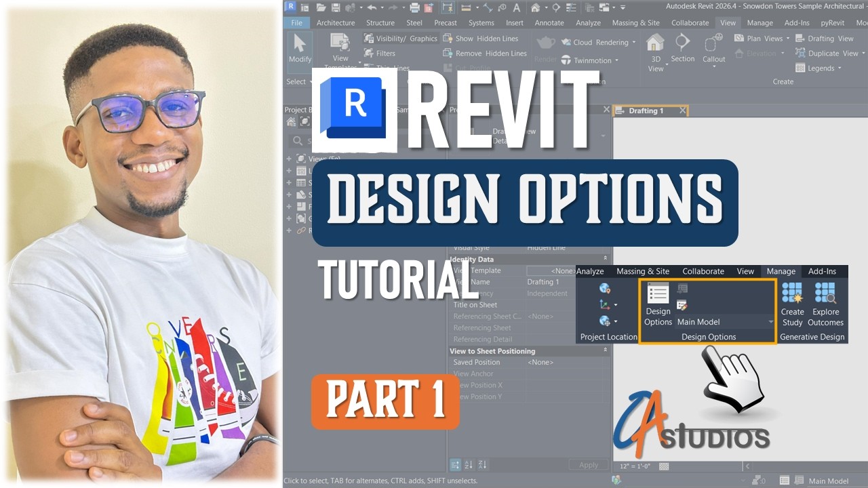Choose the Section tool in the Create panel
Screen dimensions: 868x488
tap(683, 49)
